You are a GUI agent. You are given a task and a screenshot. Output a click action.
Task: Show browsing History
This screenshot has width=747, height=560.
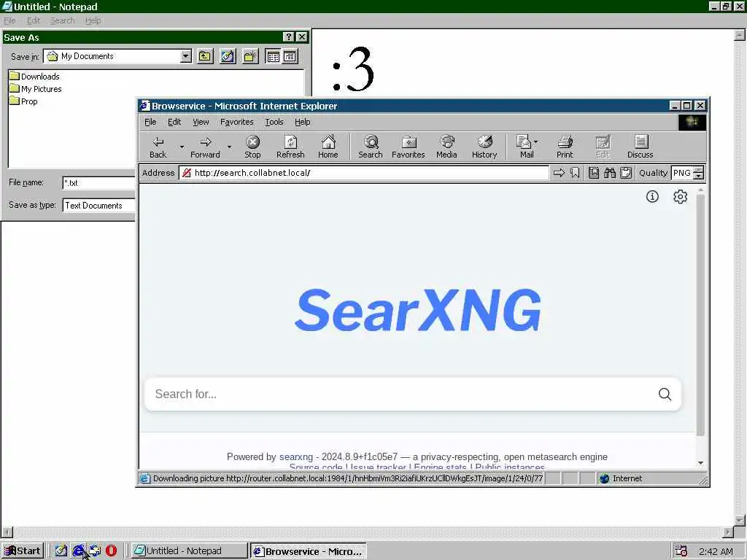484,147
